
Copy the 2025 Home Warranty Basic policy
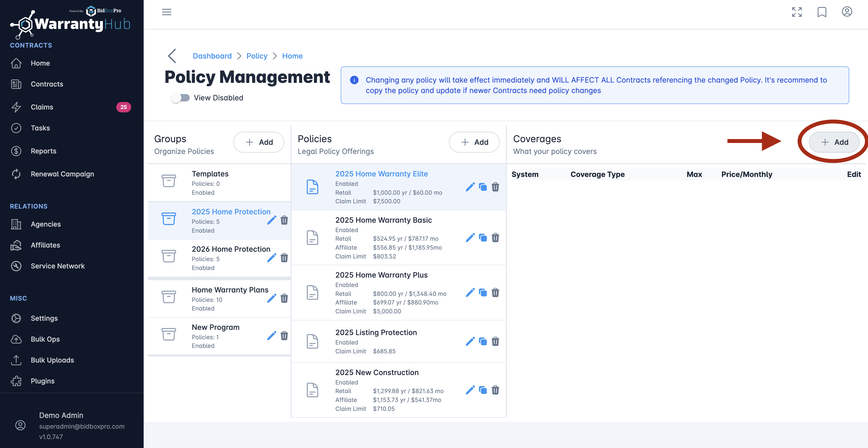(x=483, y=238)
